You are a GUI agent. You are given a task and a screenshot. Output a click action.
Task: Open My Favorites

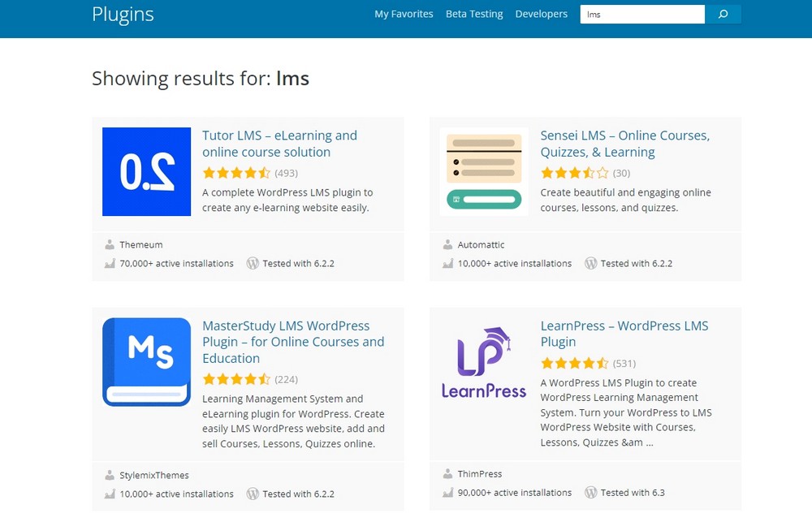pyautogui.click(x=404, y=14)
